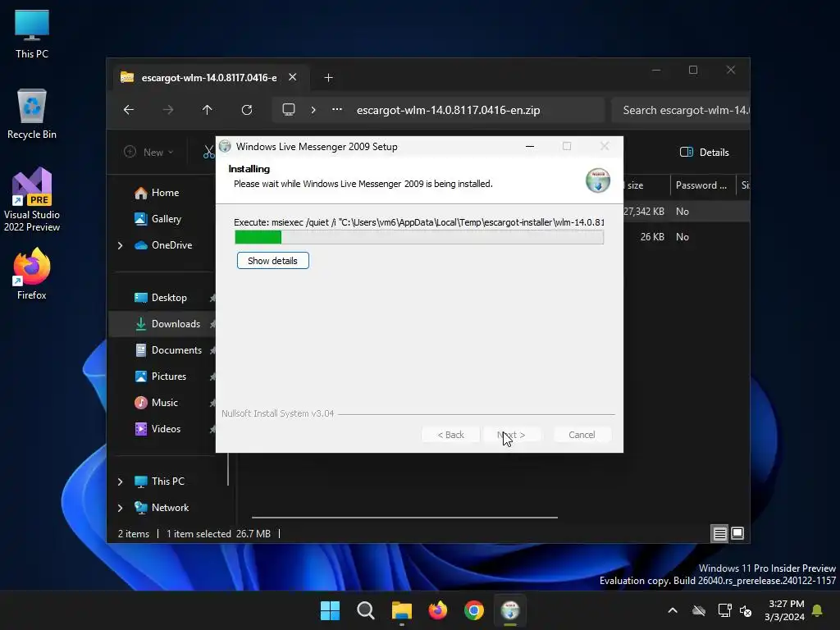Expand the OneDrive tree node
840x630 pixels.
(x=120, y=245)
